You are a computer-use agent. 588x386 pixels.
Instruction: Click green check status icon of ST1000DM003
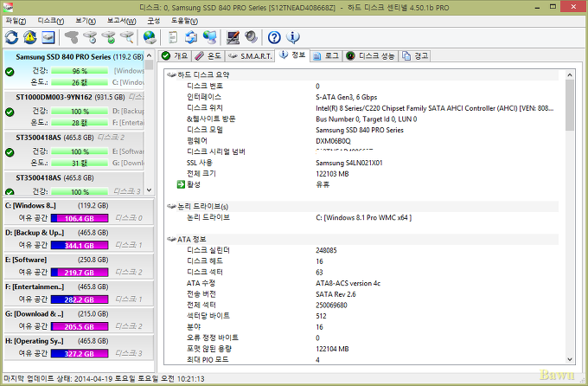[10, 112]
